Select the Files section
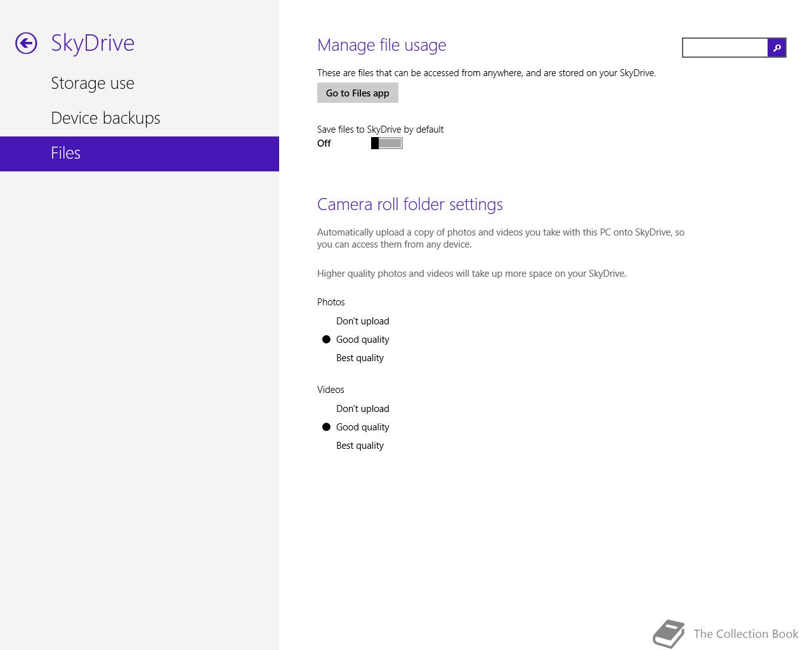The height and width of the screenshot is (650, 812). point(140,154)
